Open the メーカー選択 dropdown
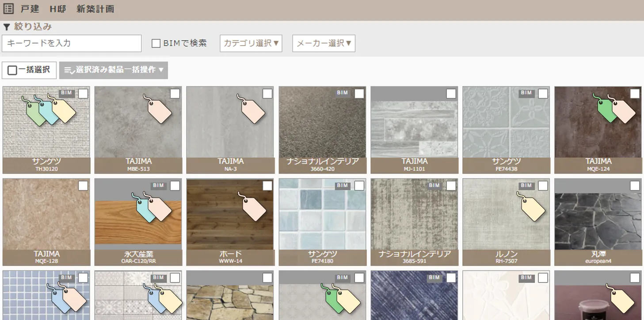644x320 pixels. (x=324, y=43)
